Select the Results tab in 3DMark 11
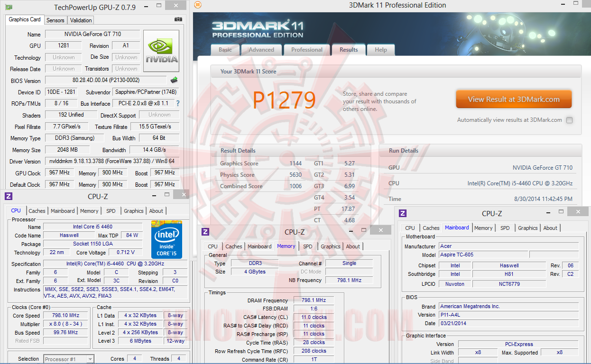This screenshot has width=591, height=364. [349, 50]
